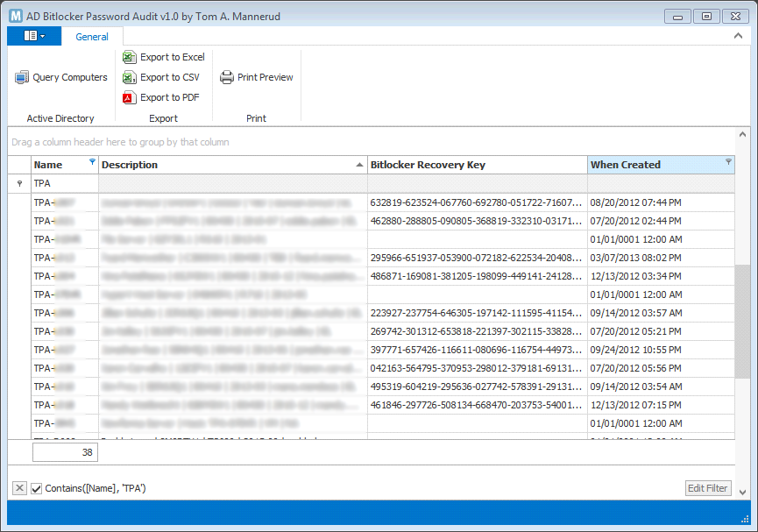This screenshot has width=758, height=532.
Task: Select the recovery key starting 295966-651937
Action: point(478,258)
